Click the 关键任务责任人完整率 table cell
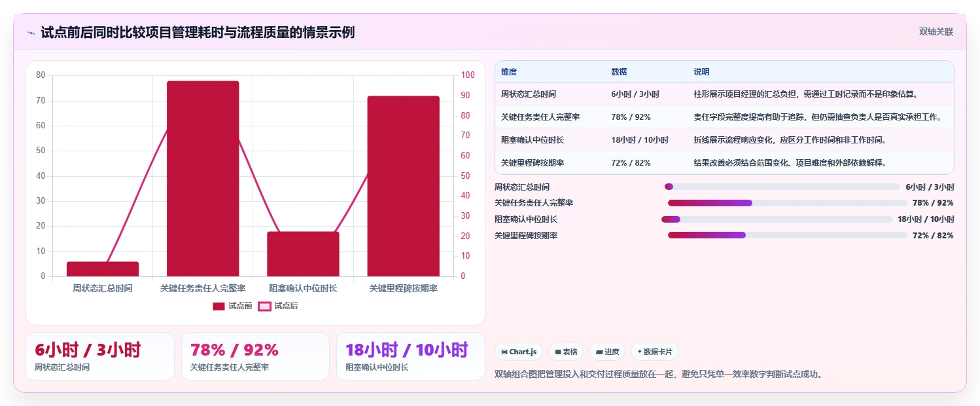This screenshot has height=406, width=980. click(x=550, y=117)
